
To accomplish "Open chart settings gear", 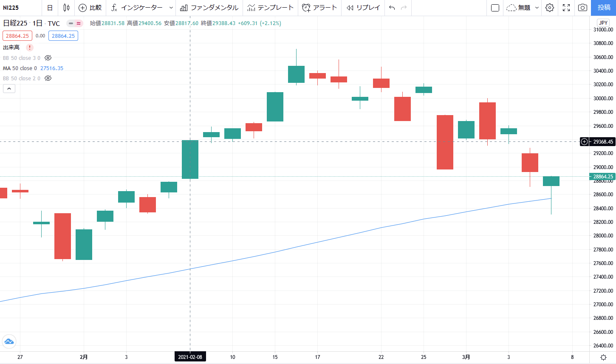I will coord(550,8).
